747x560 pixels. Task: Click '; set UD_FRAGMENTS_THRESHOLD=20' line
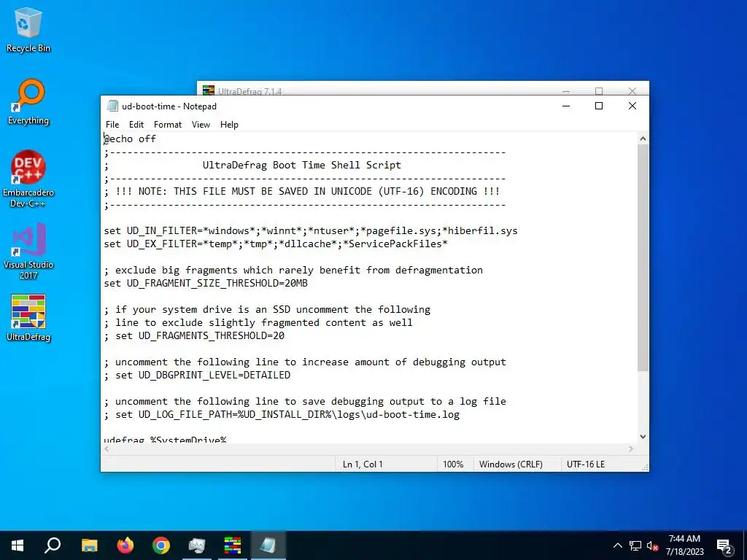tap(194, 335)
